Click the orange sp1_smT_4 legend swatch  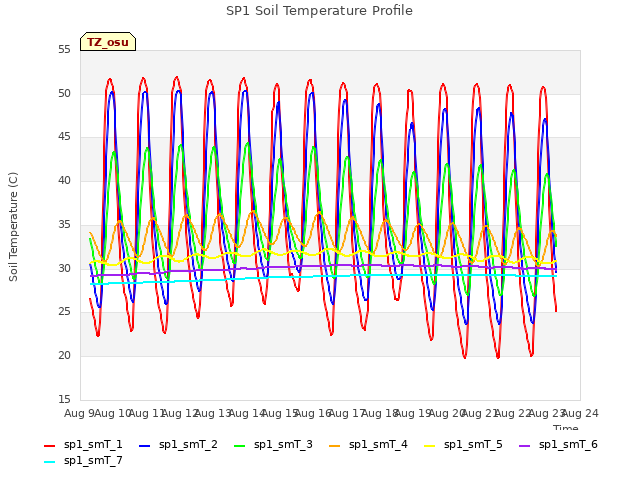334,446
